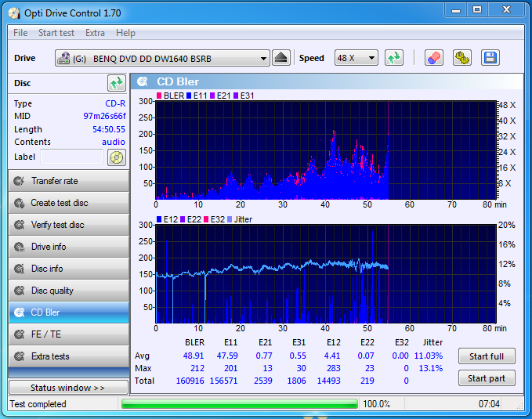Open the Help menu

pyautogui.click(x=125, y=33)
